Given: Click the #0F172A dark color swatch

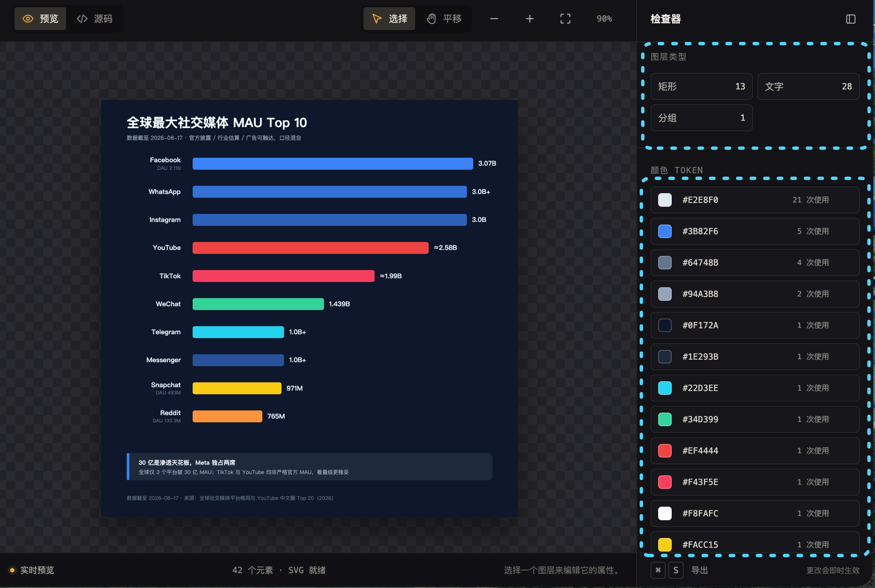Looking at the screenshot, I should pos(665,325).
